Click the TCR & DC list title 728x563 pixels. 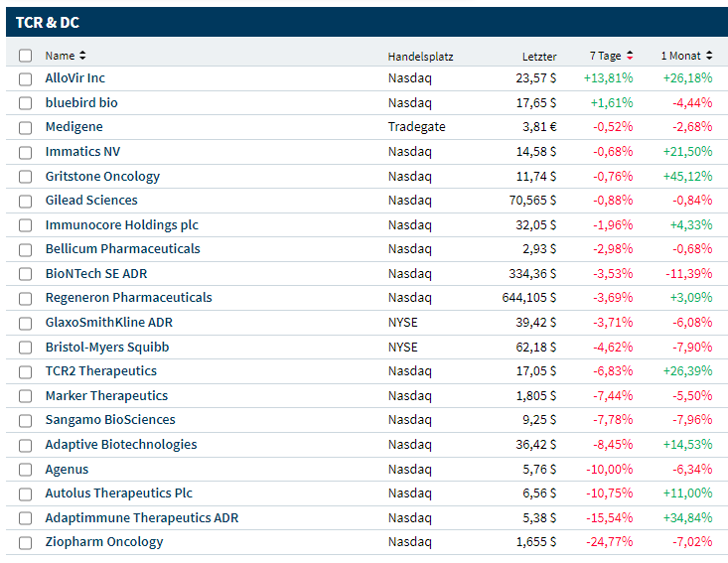pyautogui.click(x=48, y=22)
